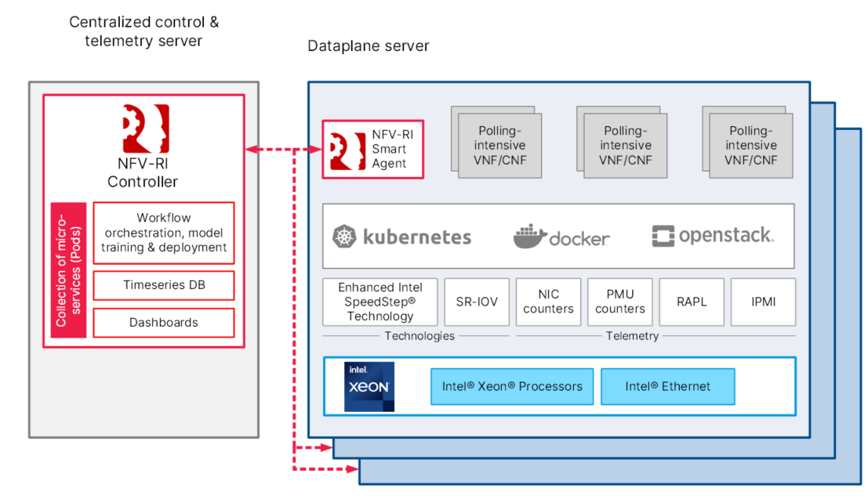Click the "docker" wordmark text

(579, 239)
